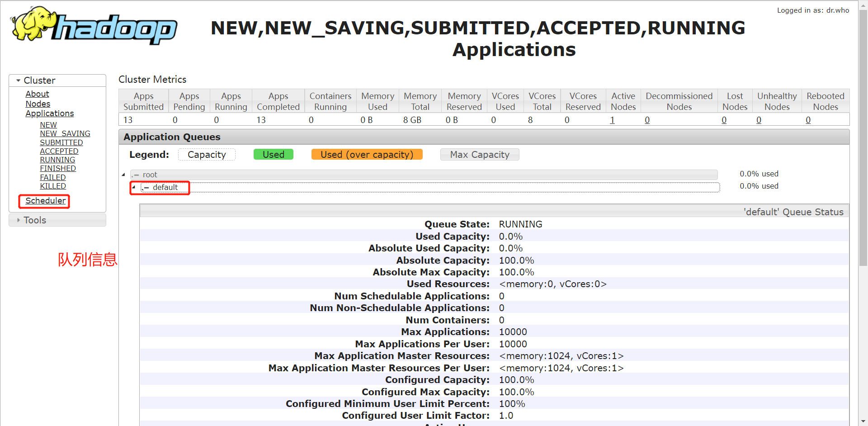The image size is (868, 426).
Task: Click the Decommissioned Nodes count link
Action: tap(647, 120)
